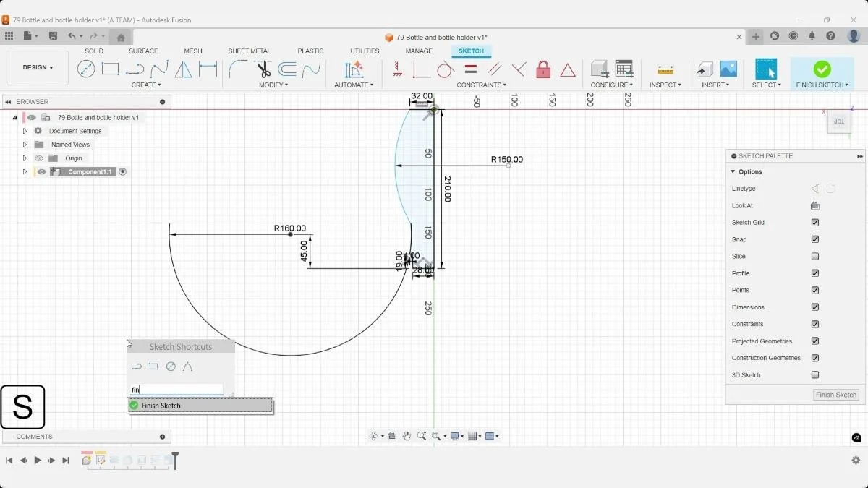Open the MODIFY dropdown menu
The image size is (868, 488).
pyautogui.click(x=273, y=85)
